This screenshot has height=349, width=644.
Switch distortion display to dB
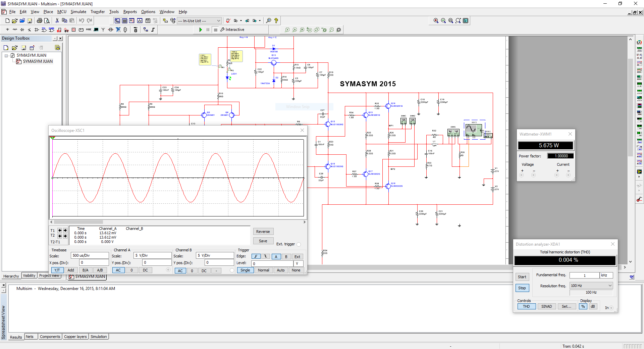click(593, 306)
